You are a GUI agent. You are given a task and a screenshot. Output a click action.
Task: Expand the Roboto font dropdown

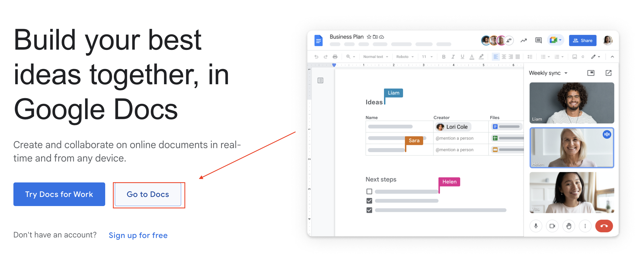coord(405,57)
